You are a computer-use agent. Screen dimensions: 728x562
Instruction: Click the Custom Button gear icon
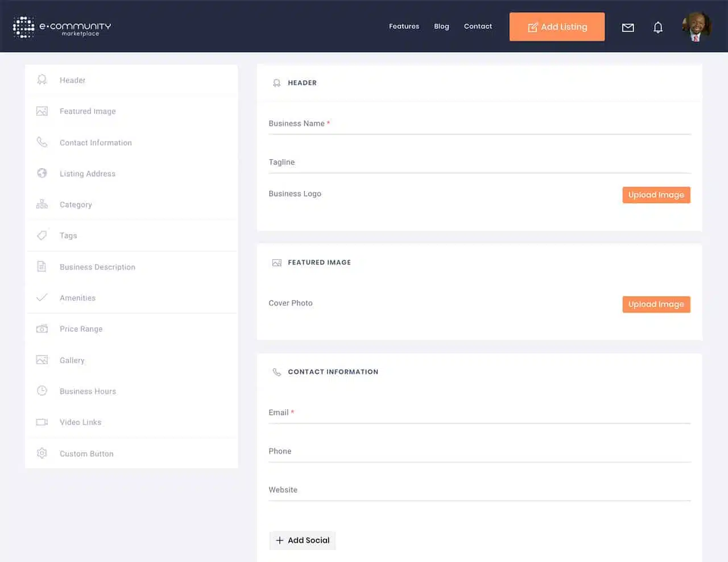point(42,453)
